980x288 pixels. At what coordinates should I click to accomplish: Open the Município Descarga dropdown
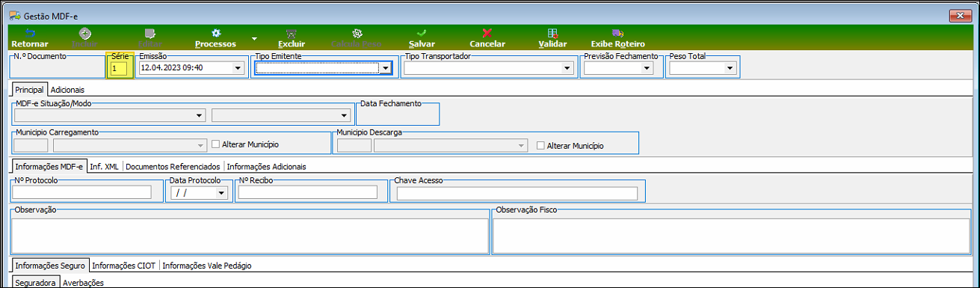coord(522,146)
